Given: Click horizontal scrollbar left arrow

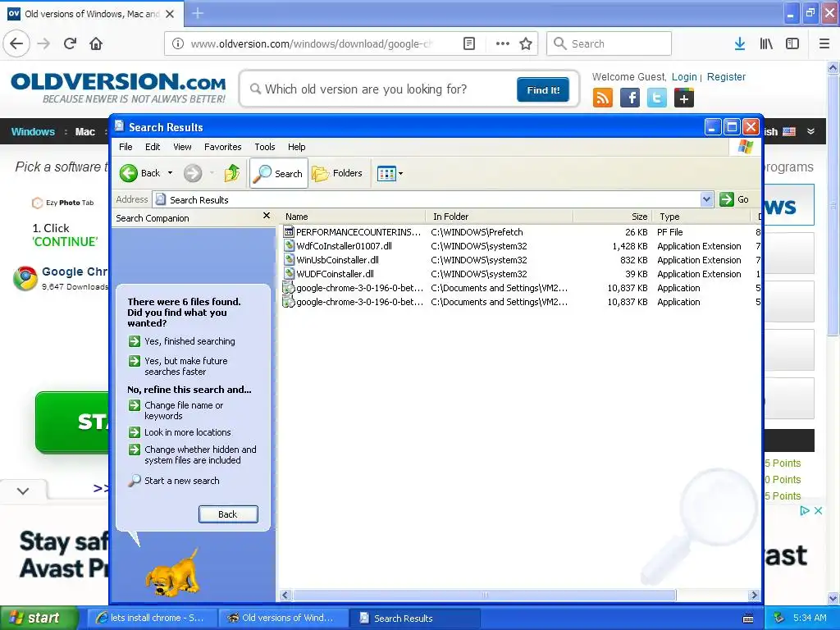Looking at the screenshot, I should 285,595.
